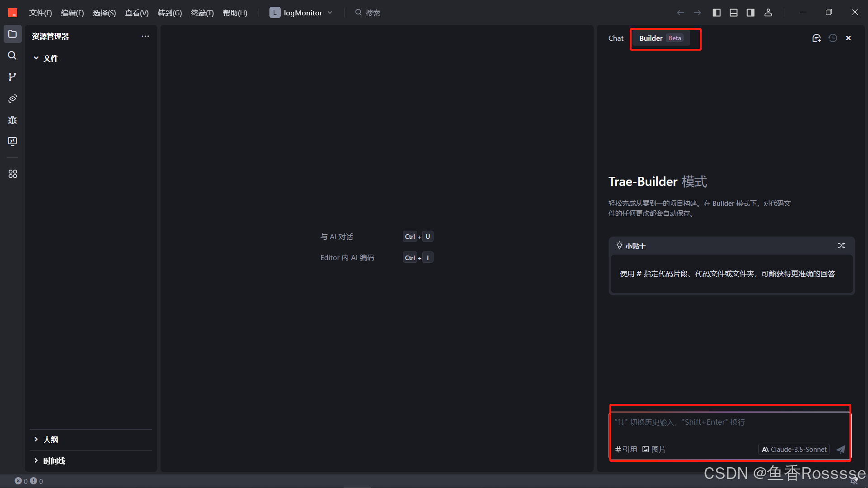Open 终端(T) menu

(x=202, y=13)
